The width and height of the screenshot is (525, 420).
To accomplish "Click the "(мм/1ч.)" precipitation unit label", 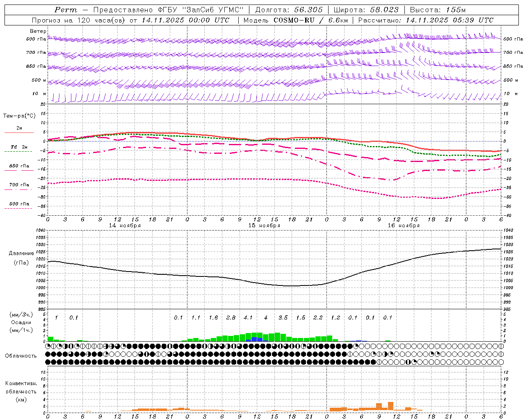I will point(21,330).
